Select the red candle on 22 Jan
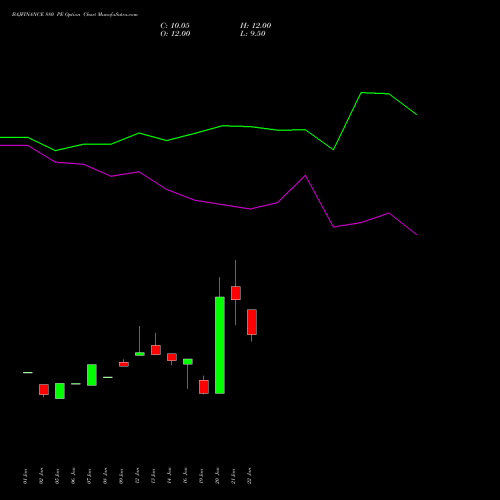Screen dimensions: 500x500 [x=252, y=322]
